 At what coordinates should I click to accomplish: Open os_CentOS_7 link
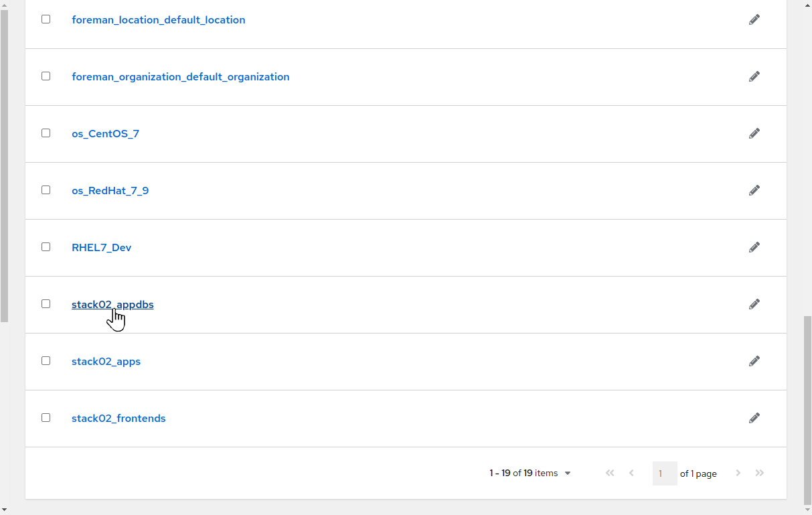(x=105, y=134)
